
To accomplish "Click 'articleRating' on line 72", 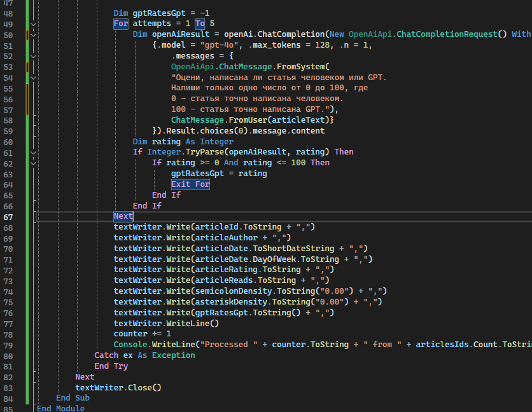I will point(227,270).
